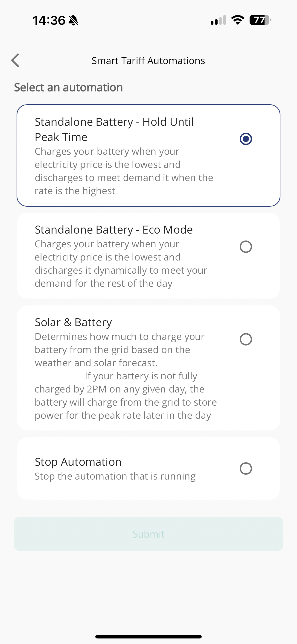Tap the 'Select an automation' heading
This screenshot has width=297, height=644.
tap(68, 88)
